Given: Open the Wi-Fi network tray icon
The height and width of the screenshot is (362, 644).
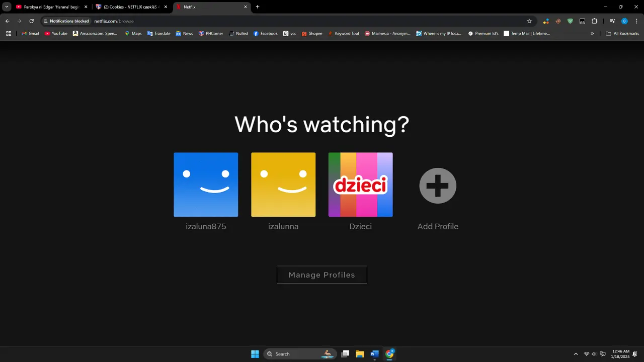Looking at the screenshot, I should (x=587, y=354).
